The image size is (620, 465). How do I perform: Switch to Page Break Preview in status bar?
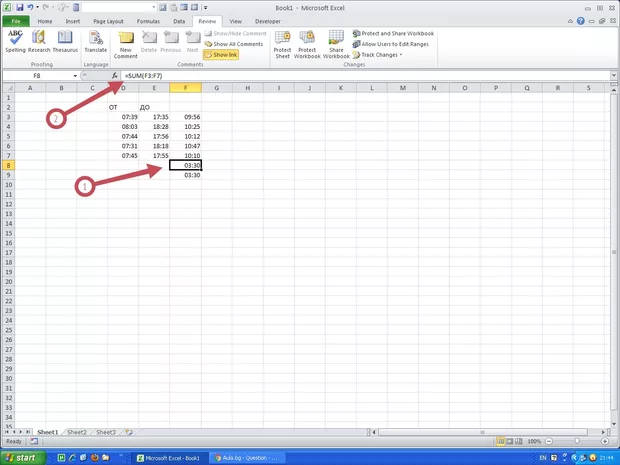point(519,441)
